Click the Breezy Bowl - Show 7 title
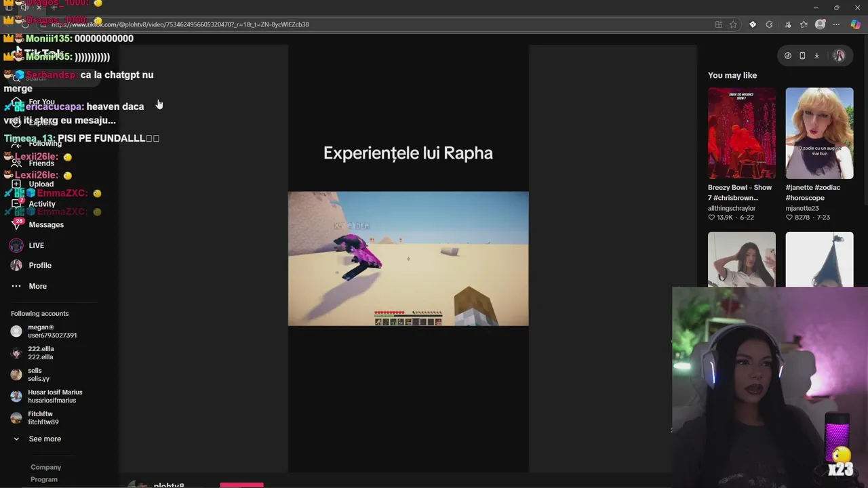Image resolution: width=868 pixels, height=488 pixels. pos(740,192)
